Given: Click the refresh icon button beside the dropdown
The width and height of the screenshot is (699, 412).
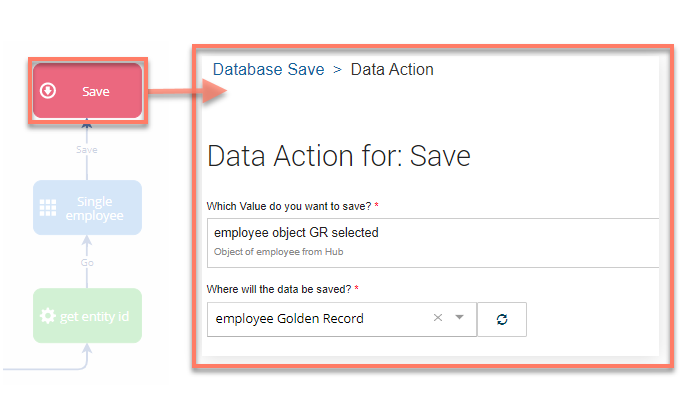Looking at the screenshot, I should (x=502, y=319).
